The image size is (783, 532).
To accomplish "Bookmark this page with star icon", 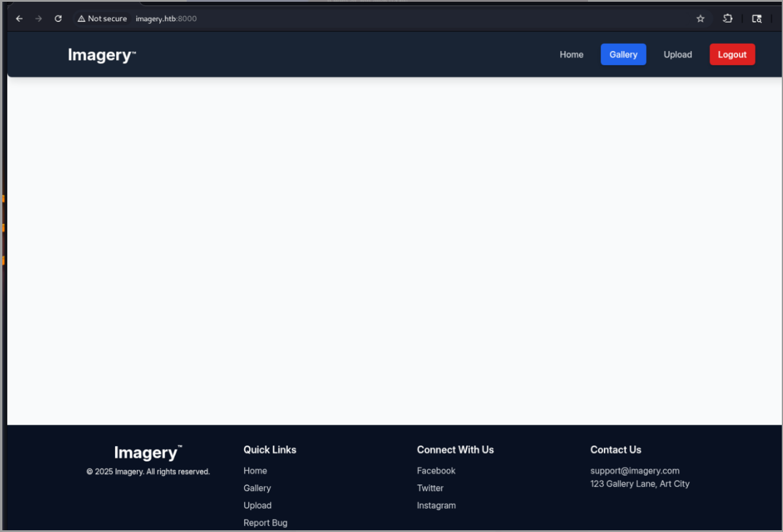I will (701, 19).
